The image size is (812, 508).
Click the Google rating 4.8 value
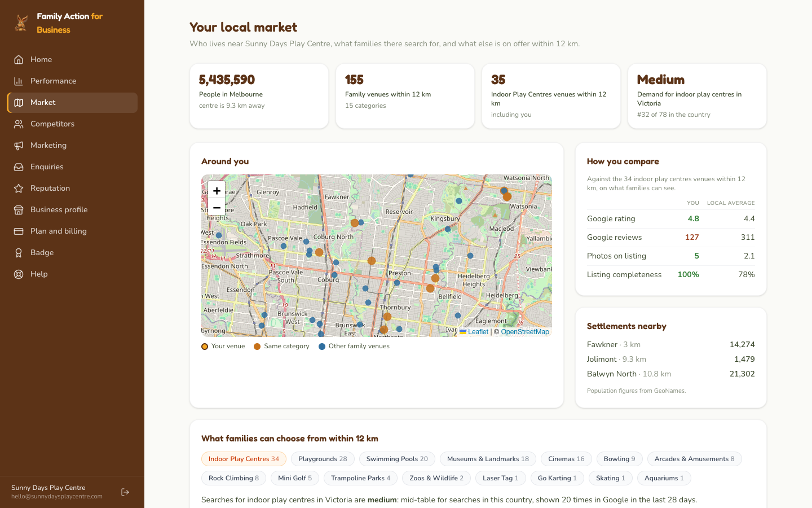[693, 219]
